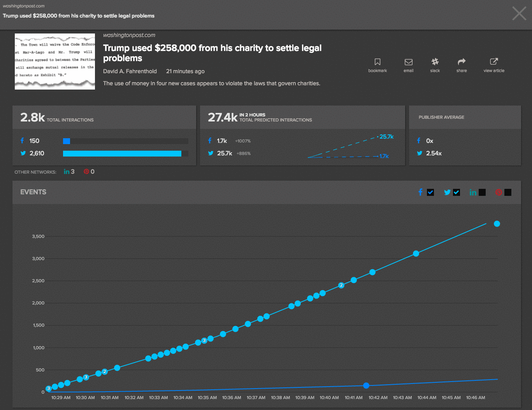The height and width of the screenshot is (410, 532).
Task: Click the 10:29 AM axis label
Action: click(x=61, y=398)
